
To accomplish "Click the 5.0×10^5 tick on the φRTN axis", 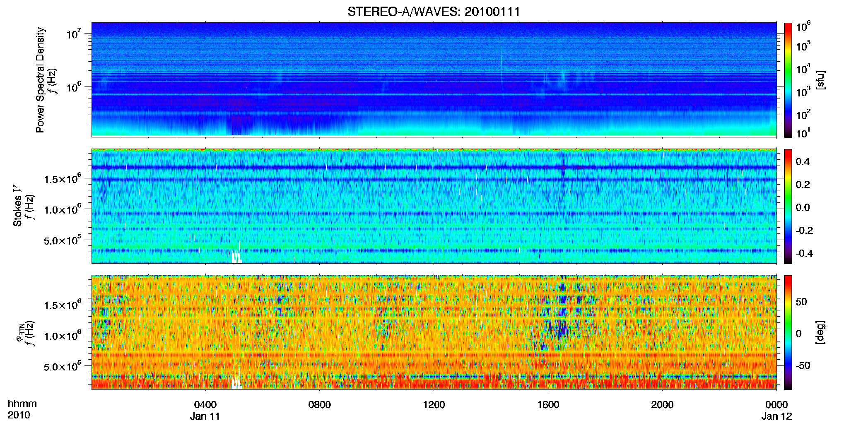I will (x=63, y=366).
